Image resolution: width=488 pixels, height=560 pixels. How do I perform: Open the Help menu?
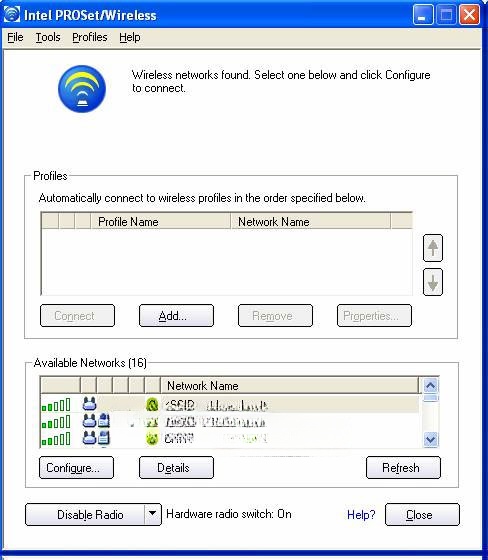[x=130, y=37]
